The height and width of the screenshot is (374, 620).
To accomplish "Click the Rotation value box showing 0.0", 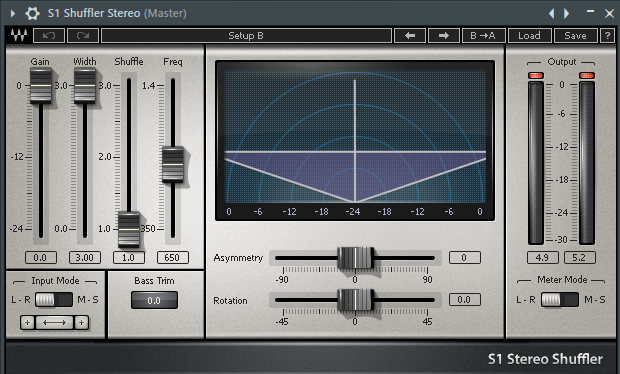I will pos(465,300).
